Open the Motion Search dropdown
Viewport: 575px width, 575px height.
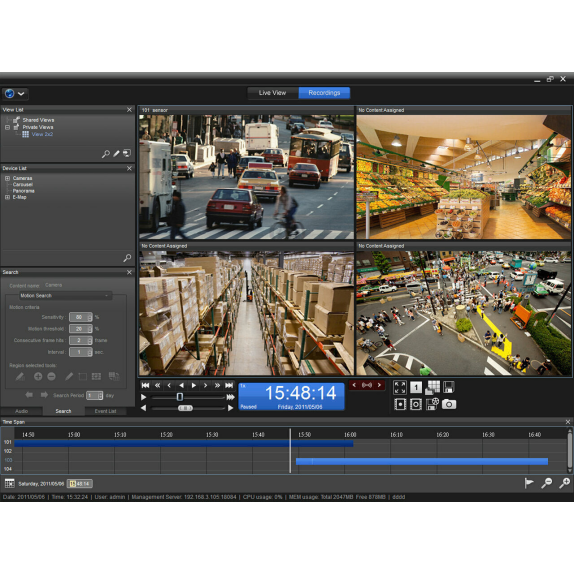pyautogui.click(x=65, y=296)
